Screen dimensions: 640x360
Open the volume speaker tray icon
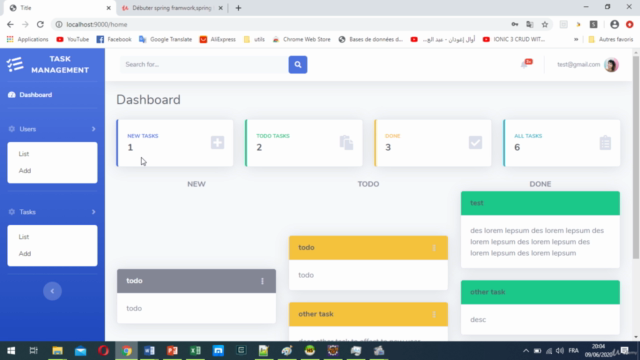click(560, 351)
